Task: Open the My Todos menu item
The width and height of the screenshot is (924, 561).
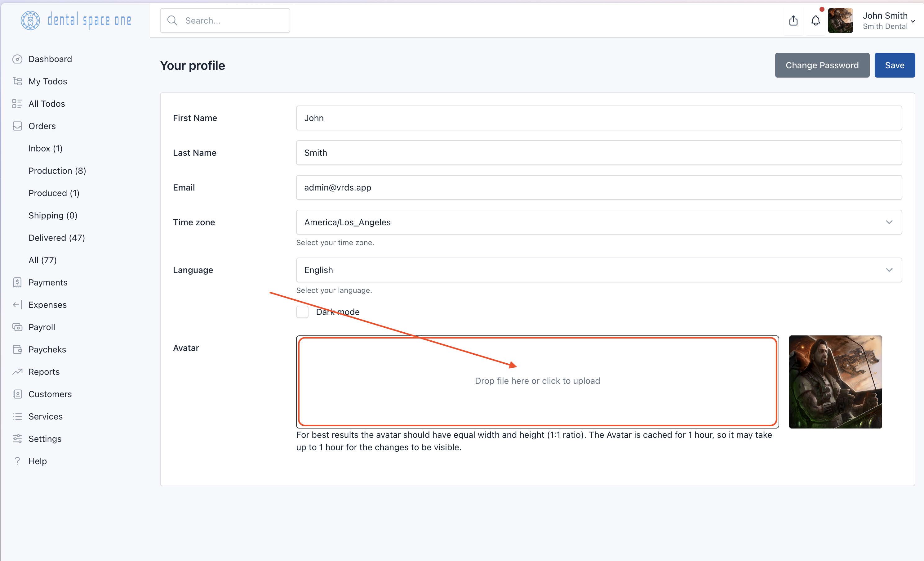Action: [47, 81]
